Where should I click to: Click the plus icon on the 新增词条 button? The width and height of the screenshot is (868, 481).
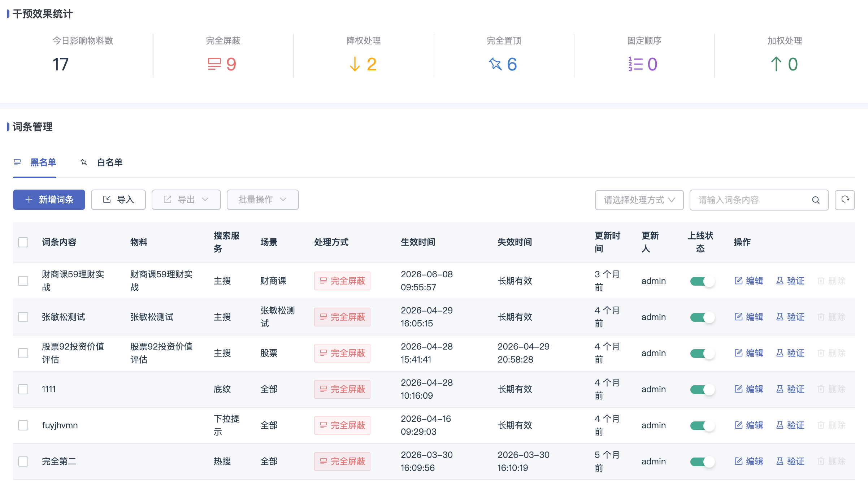click(x=29, y=200)
